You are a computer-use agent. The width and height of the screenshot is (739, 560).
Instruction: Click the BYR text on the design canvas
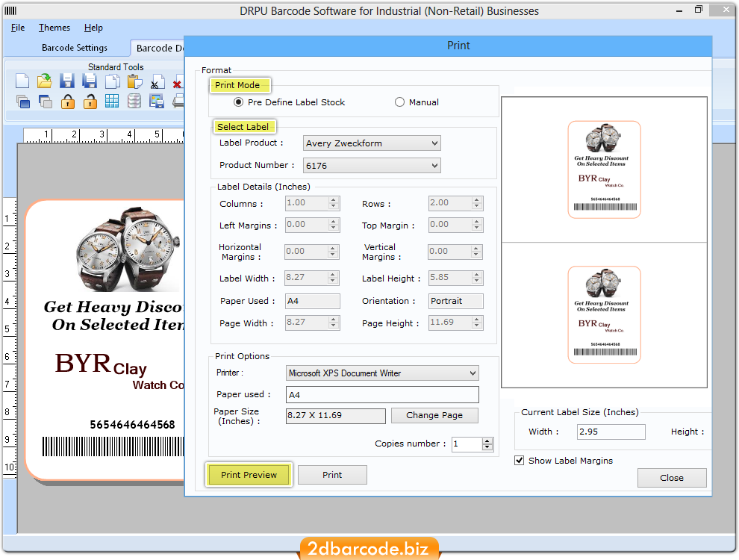point(83,364)
